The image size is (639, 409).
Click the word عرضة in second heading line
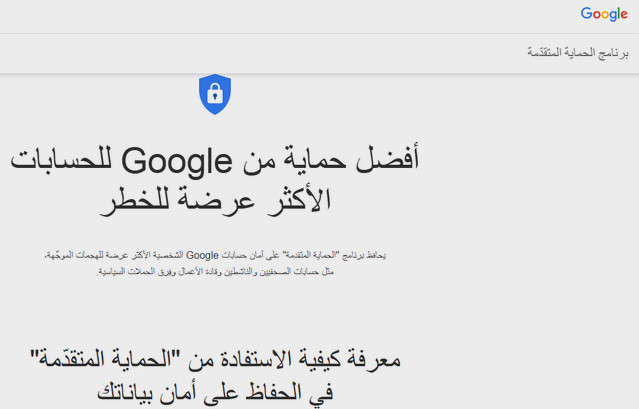pos(216,201)
